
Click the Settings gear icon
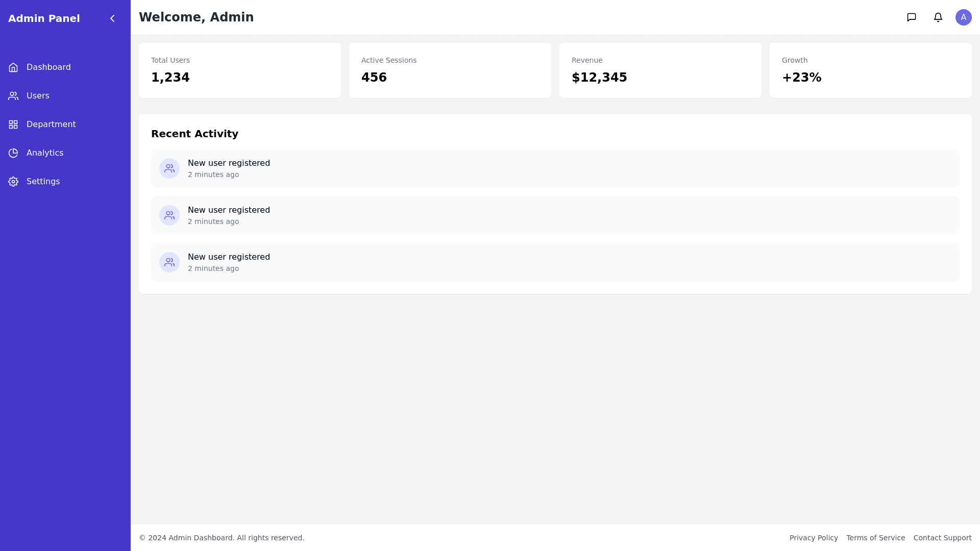(13, 182)
